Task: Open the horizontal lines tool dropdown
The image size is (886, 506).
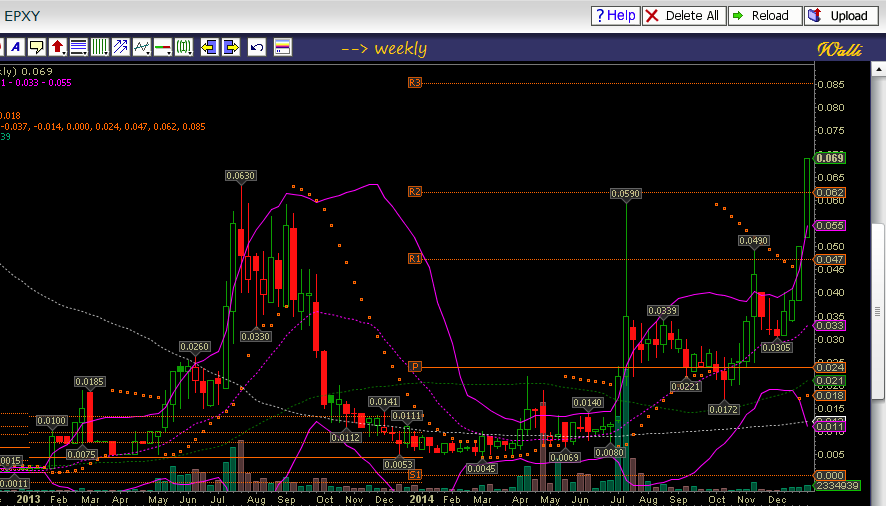Action: tap(79, 47)
